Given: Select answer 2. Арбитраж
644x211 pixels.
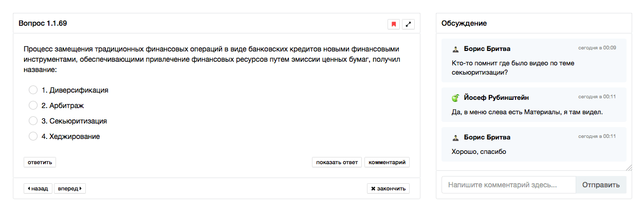Looking at the screenshot, I should click(33, 105).
